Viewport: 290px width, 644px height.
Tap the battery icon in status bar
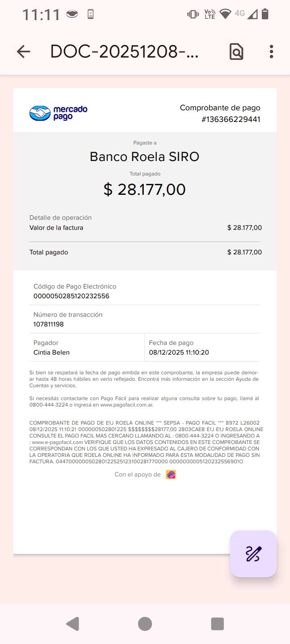tap(265, 14)
